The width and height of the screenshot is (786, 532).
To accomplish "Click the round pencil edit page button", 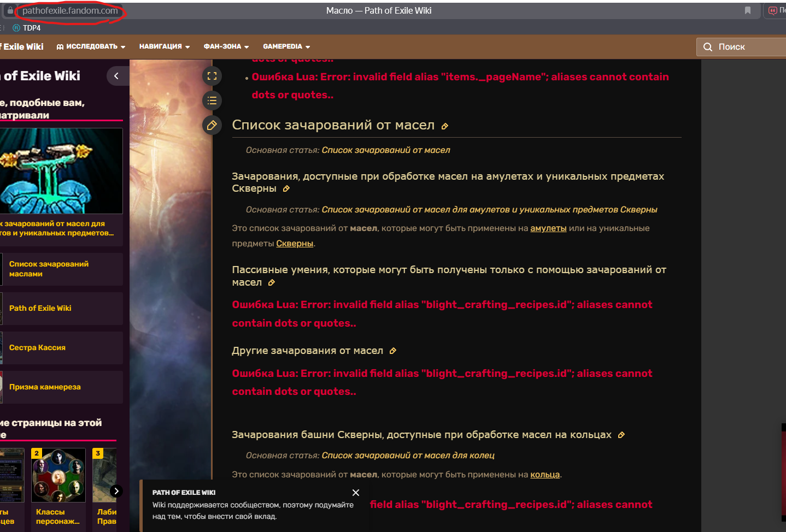I will (x=212, y=125).
